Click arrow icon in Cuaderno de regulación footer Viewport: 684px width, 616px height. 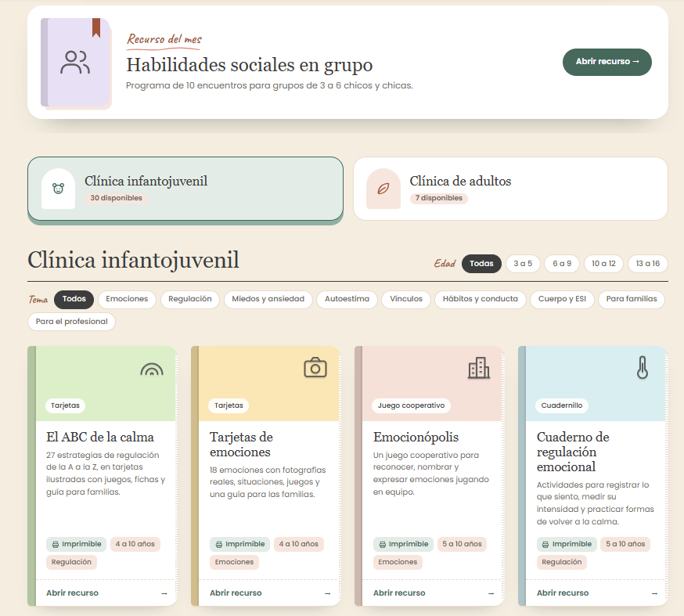coord(655,593)
